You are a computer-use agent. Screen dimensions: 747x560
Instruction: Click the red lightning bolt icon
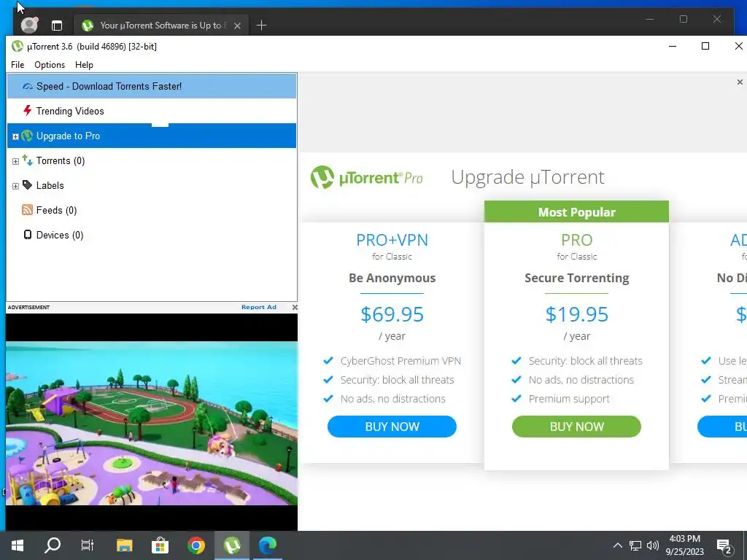click(x=27, y=111)
